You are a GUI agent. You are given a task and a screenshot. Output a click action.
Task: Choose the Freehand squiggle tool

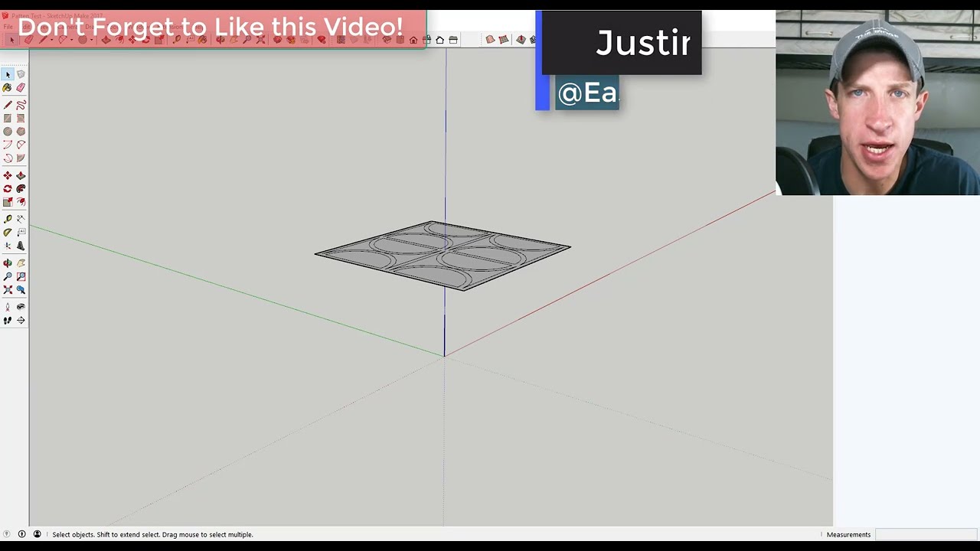(21, 105)
